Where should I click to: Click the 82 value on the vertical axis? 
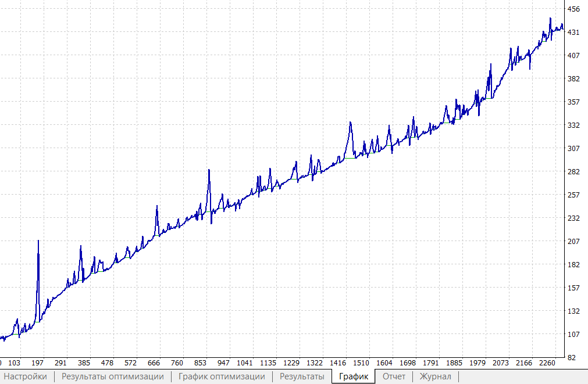click(x=573, y=357)
